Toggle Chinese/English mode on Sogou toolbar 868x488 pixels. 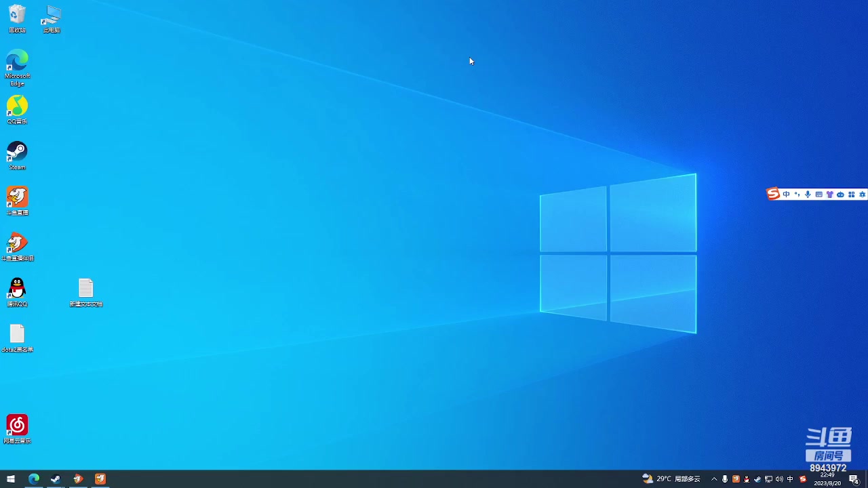click(786, 195)
